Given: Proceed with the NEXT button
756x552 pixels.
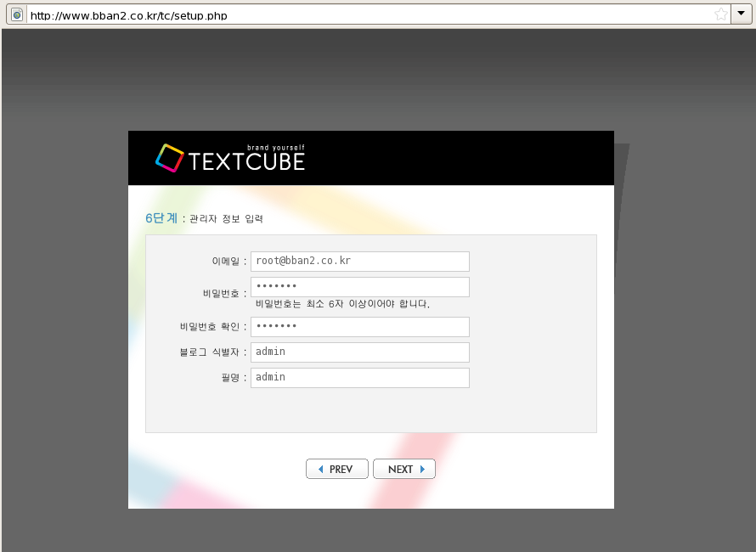Looking at the screenshot, I should [x=404, y=469].
